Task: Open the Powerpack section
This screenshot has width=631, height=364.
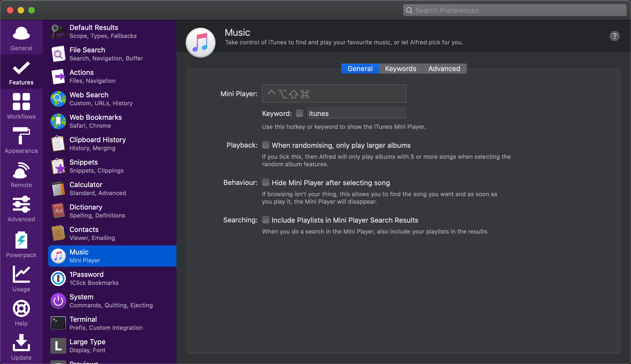Action: point(21,245)
